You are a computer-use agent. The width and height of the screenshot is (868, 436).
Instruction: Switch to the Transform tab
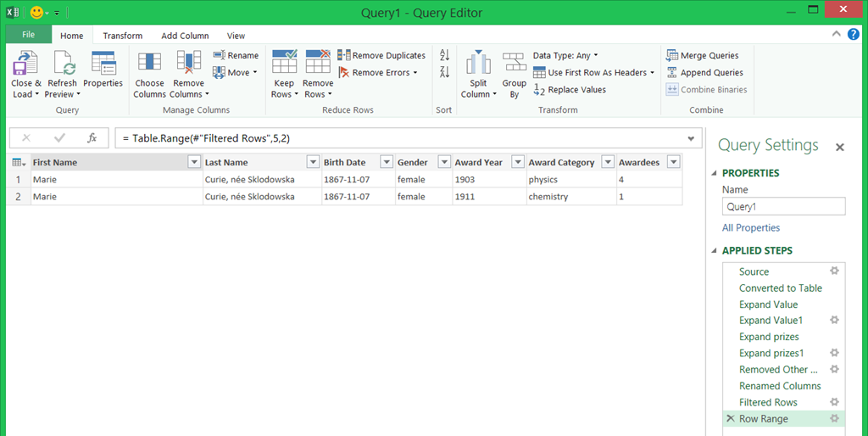(x=123, y=36)
